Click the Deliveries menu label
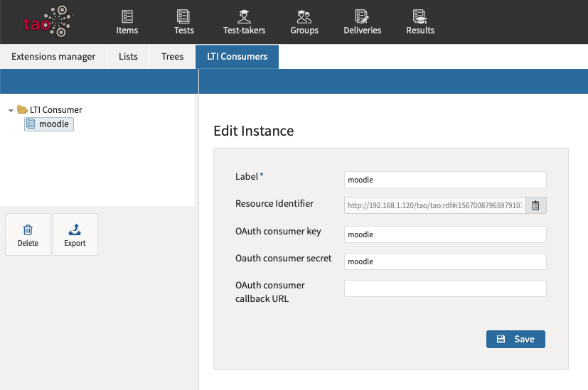This screenshot has height=390, width=588. pyautogui.click(x=362, y=31)
